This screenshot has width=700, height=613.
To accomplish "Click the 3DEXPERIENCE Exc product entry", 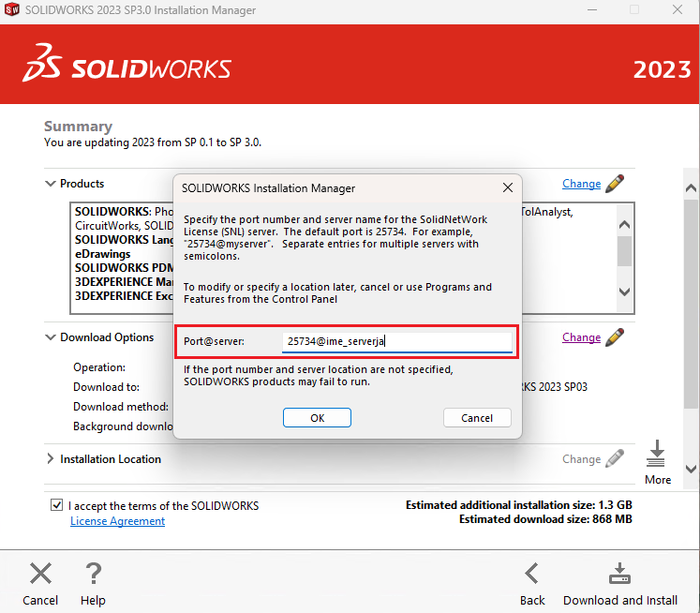I will click(124, 296).
